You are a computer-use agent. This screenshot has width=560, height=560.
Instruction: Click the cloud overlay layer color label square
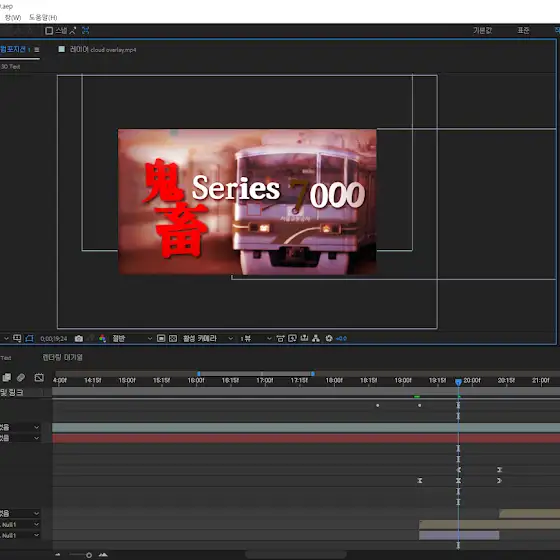coord(62,49)
